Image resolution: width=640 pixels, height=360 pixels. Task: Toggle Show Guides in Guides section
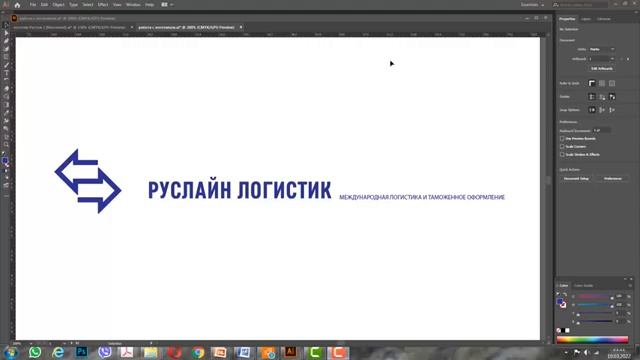tap(592, 97)
